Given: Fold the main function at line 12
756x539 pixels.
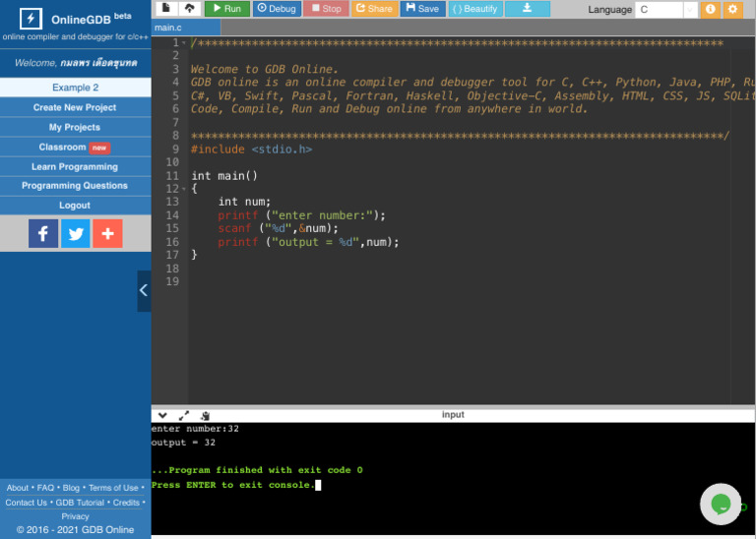Looking at the screenshot, I should click(x=184, y=189).
